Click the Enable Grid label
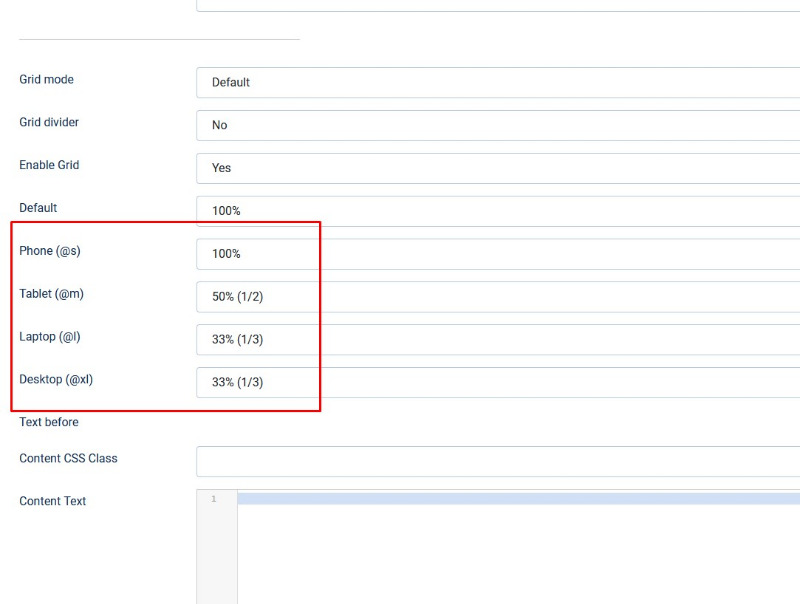The height and width of the screenshot is (604, 800). click(49, 165)
